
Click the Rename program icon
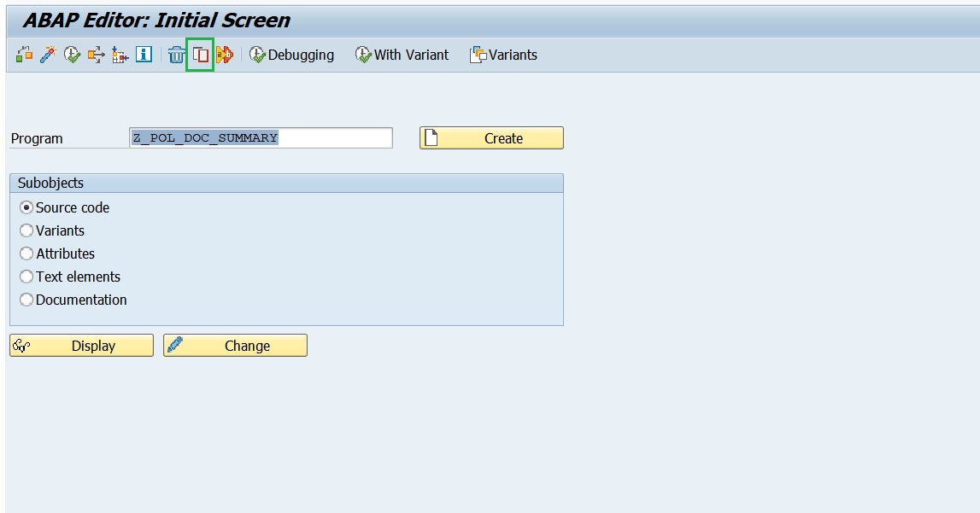click(x=225, y=55)
